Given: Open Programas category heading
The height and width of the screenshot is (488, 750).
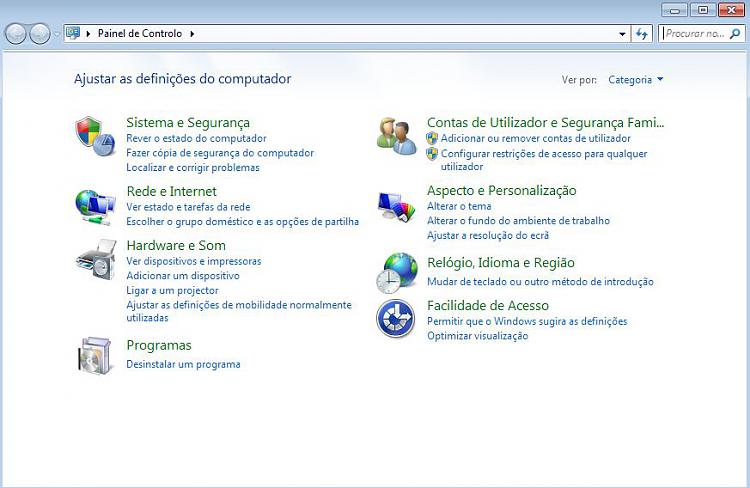Looking at the screenshot, I should 159,345.
